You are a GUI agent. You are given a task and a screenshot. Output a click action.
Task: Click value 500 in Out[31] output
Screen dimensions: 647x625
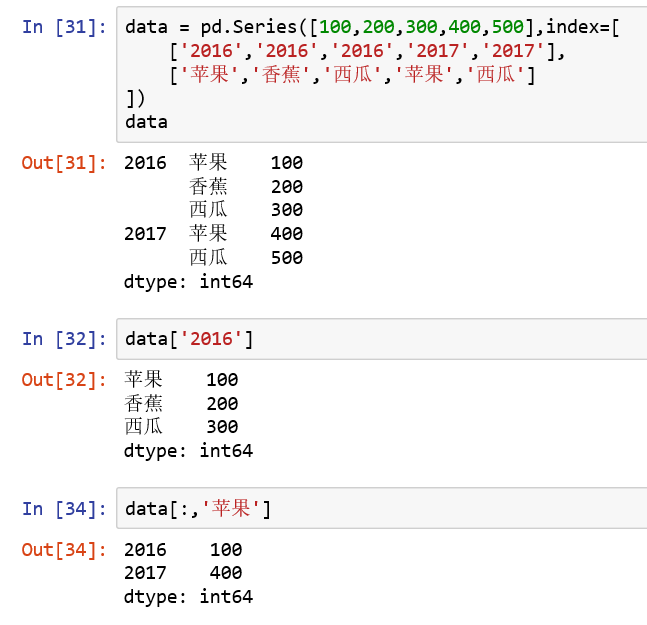[287, 258]
